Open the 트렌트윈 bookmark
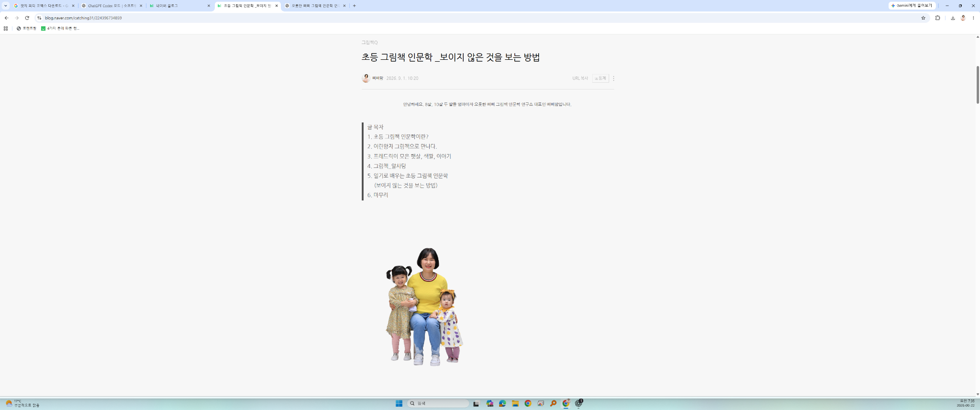Screen dimensions: 980x410 coord(26,28)
